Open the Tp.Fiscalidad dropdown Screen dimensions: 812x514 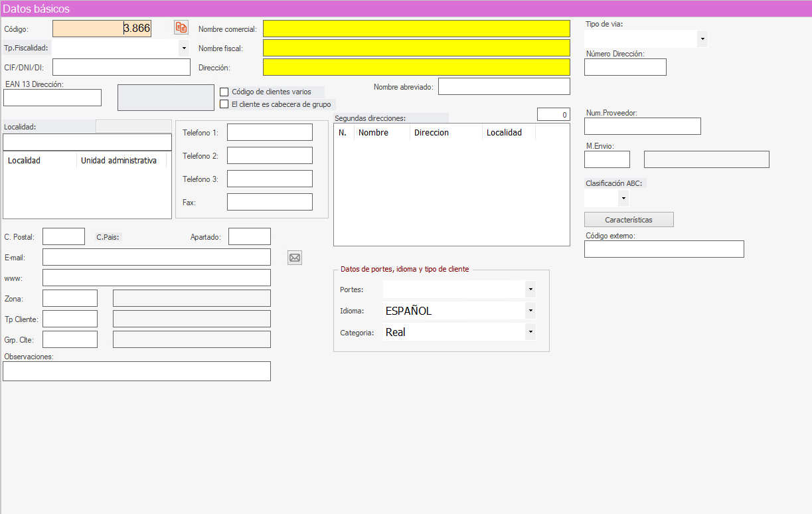coord(183,48)
